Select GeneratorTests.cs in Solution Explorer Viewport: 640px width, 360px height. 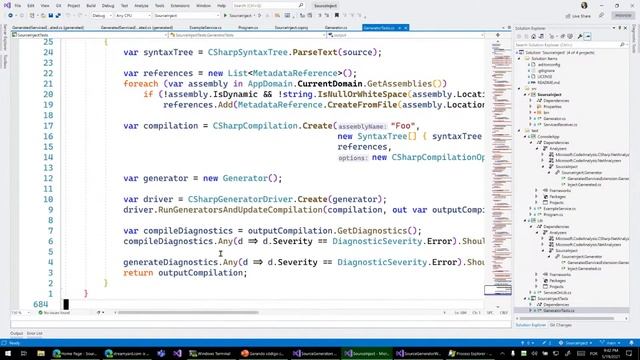coord(558,311)
